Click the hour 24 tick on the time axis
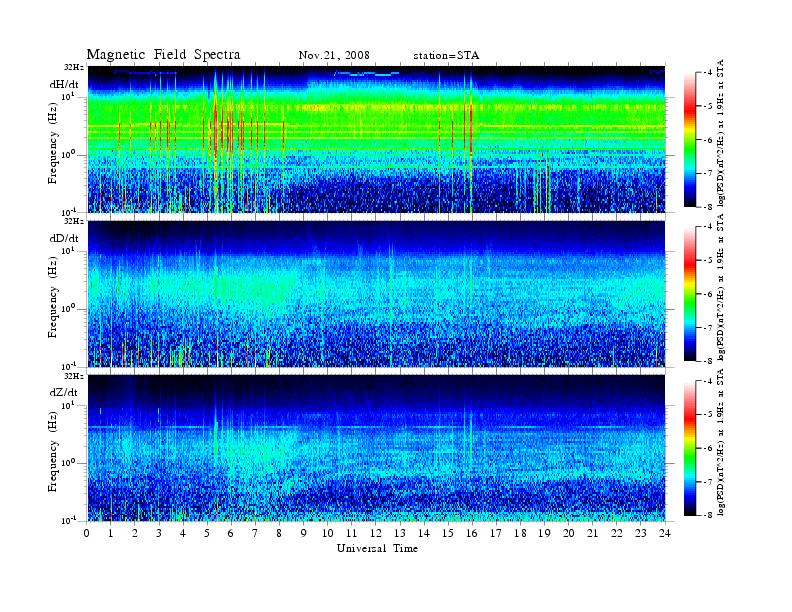The height and width of the screenshot is (612, 792). click(665, 533)
